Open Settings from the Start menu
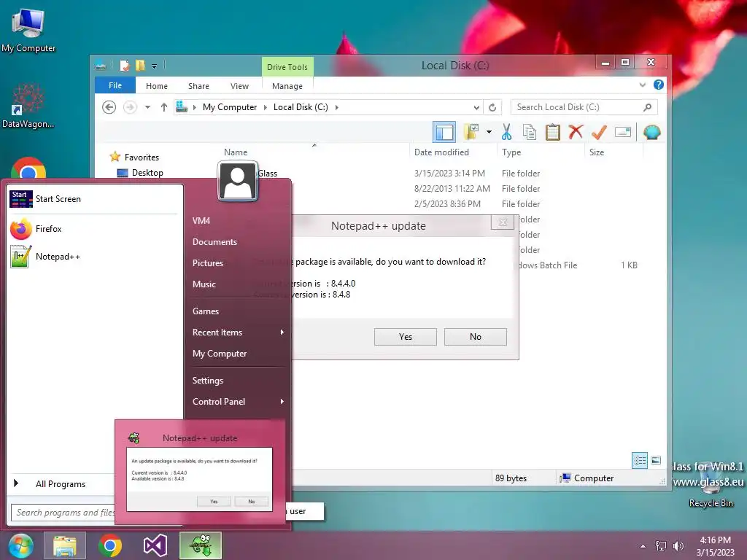Viewport: 747px width, 560px height. (x=208, y=381)
